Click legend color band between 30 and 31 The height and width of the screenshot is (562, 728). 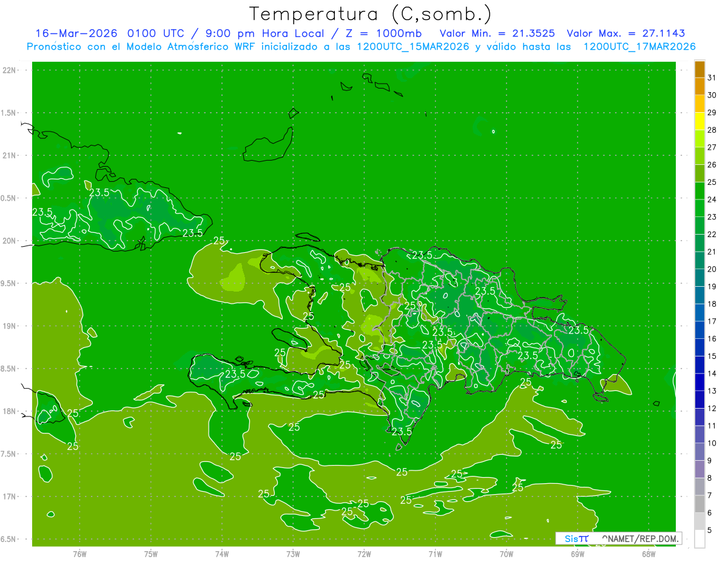(699, 87)
